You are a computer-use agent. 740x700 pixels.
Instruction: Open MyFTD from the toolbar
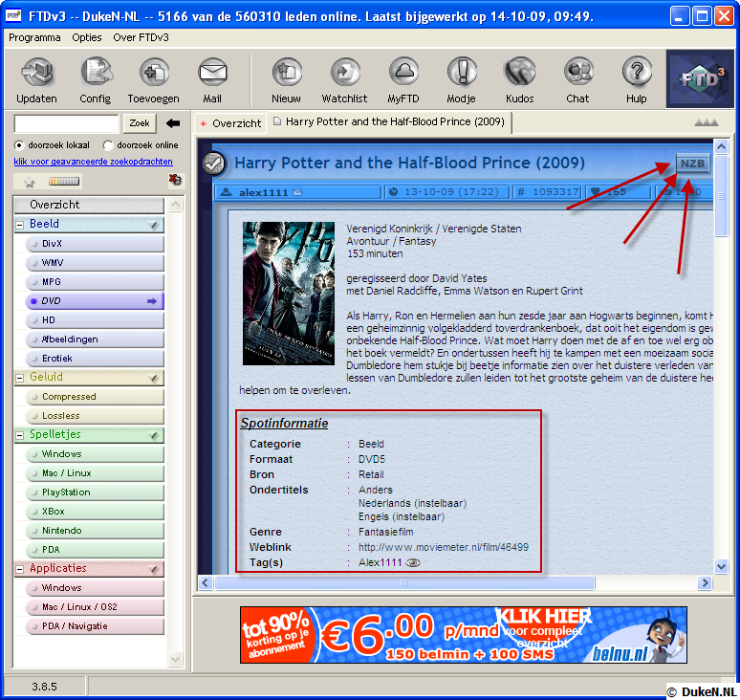tap(403, 74)
